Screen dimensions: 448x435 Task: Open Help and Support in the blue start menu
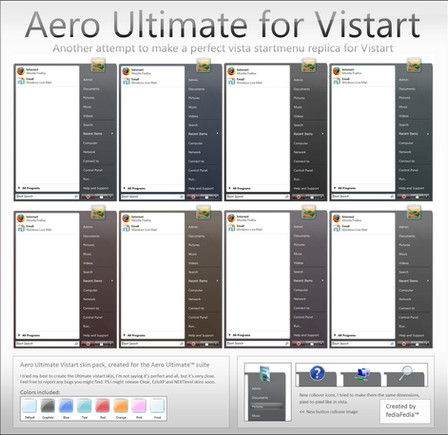point(201,188)
